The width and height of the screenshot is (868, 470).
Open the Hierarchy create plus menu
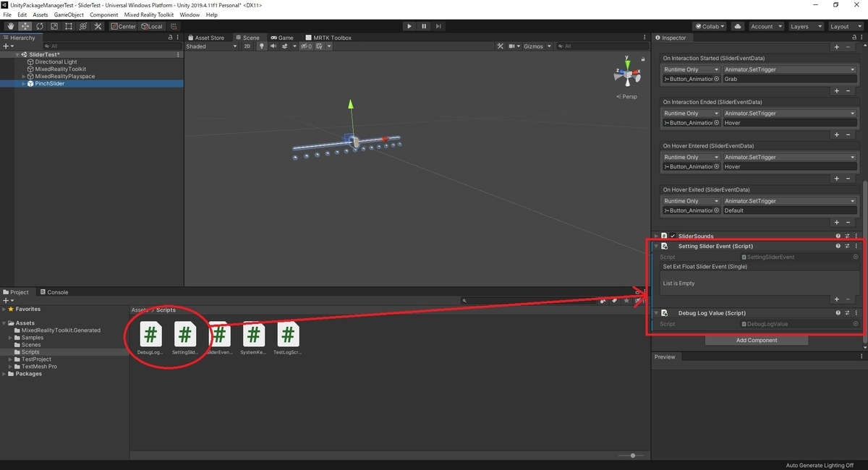point(7,46)
